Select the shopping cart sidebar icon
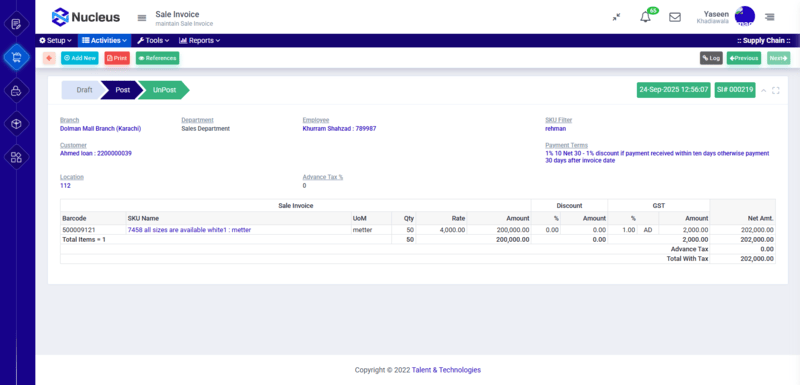The image size is (800, 385). [16, 57]
